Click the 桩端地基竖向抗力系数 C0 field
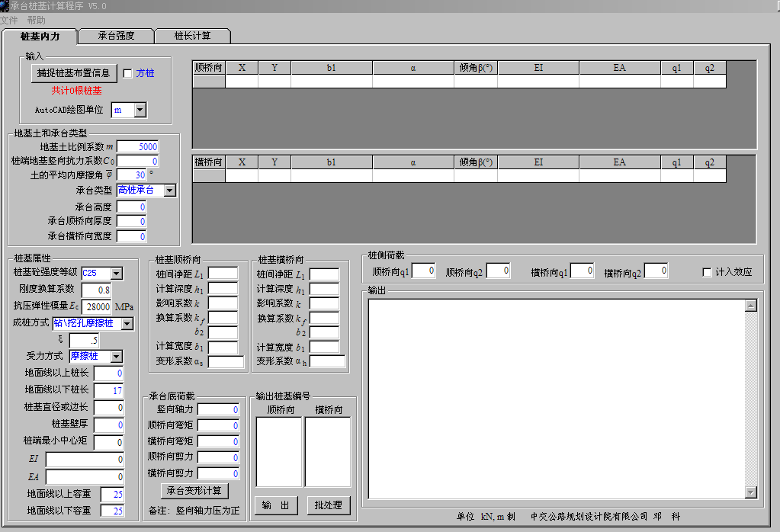 (x=137, y=161)
